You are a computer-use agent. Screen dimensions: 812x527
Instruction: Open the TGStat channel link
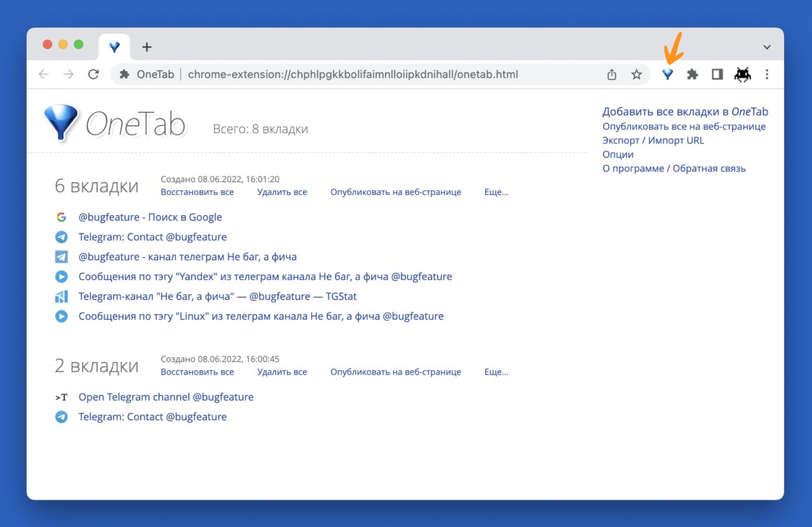(x=217, y=296)
